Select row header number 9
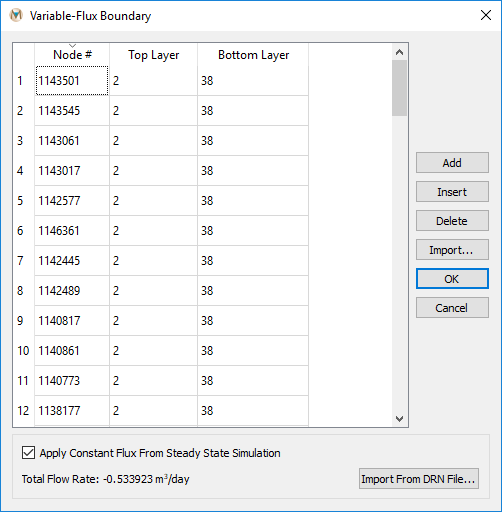The width and height of the screenshot is (502, 512). [24, 321]
